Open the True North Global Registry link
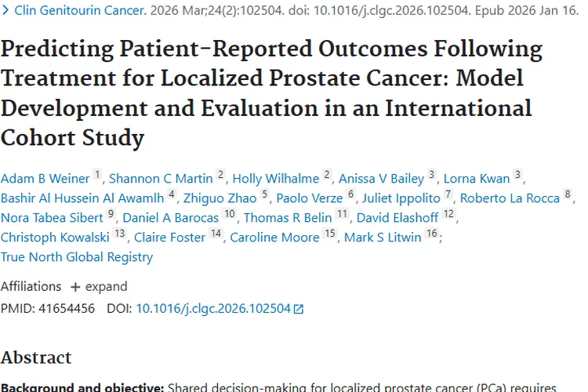Screen dimensions: 588x392 tap(77, 257)
